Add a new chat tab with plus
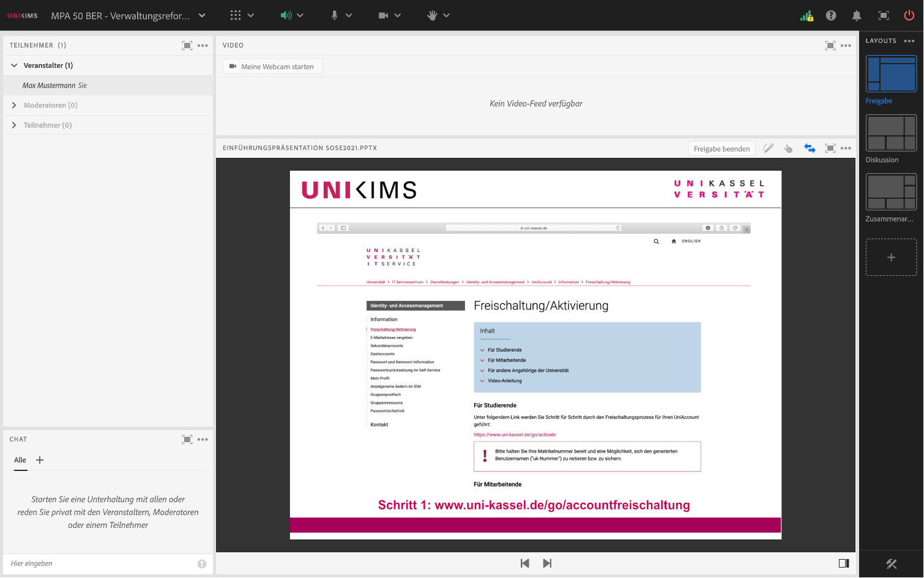This screenshot has width=924, height=578. (x=40, y=460)
